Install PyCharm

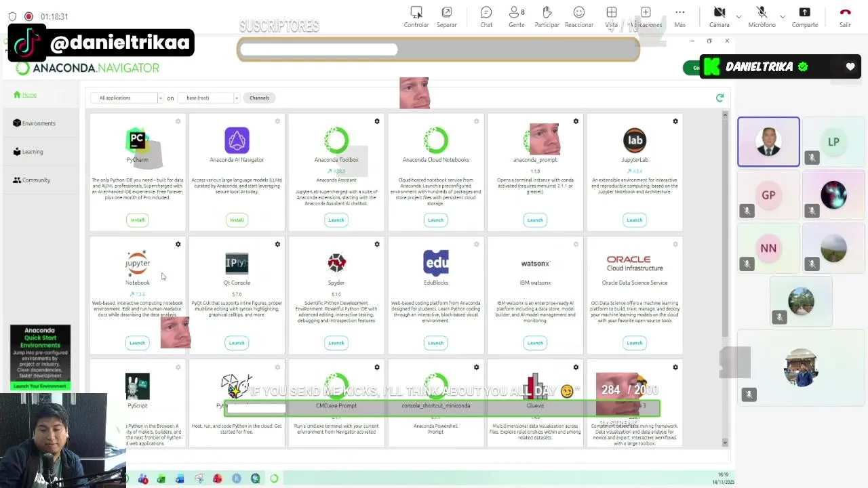[138, 220]
